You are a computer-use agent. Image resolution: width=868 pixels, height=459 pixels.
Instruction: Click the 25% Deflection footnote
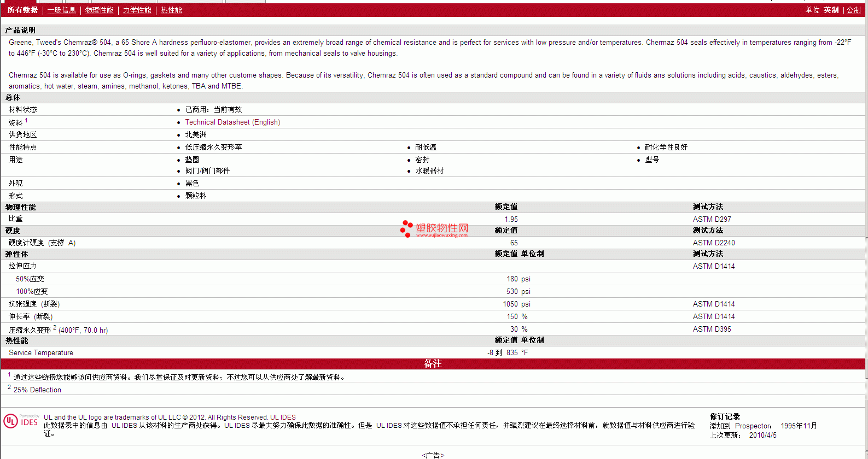pos(37,390)
